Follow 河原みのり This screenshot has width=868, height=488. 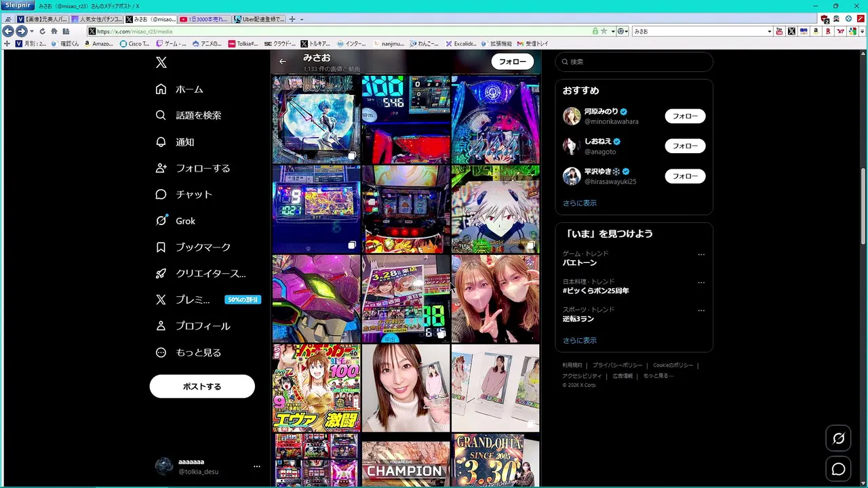[685, 116]
